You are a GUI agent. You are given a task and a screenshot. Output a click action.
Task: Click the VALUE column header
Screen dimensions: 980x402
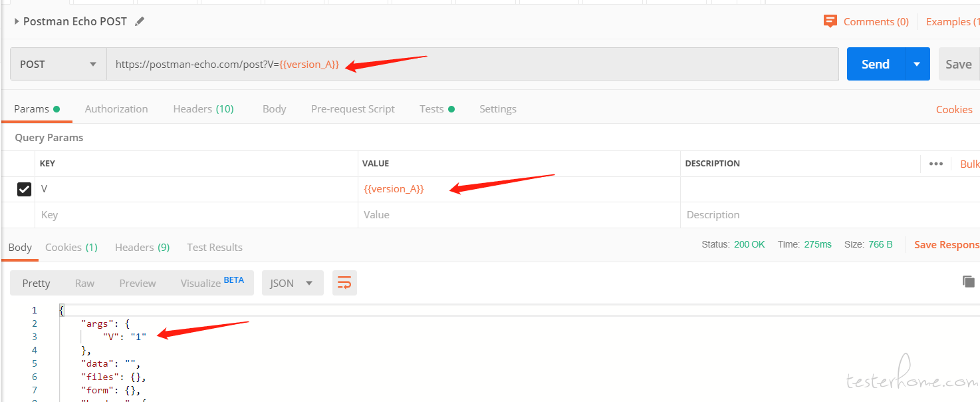(376, 164)
